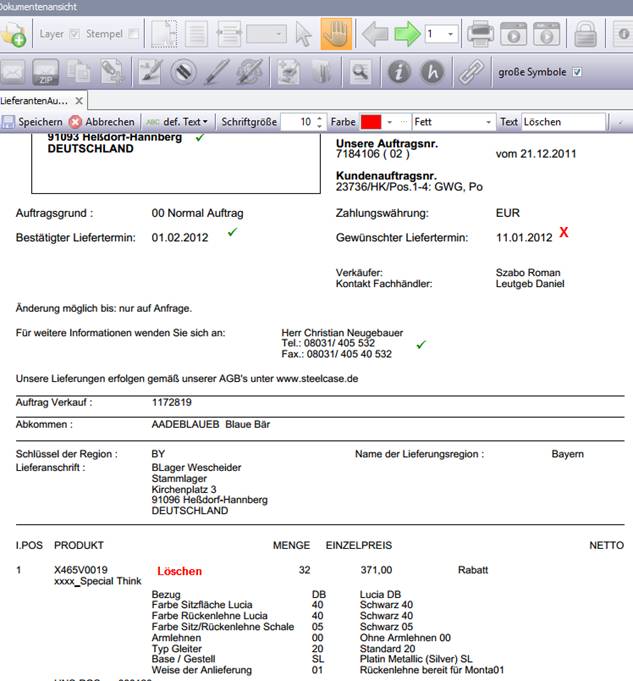Click the fit page width icon
The width and height of the screenshot is (633, 681).
tap(229, 34)
